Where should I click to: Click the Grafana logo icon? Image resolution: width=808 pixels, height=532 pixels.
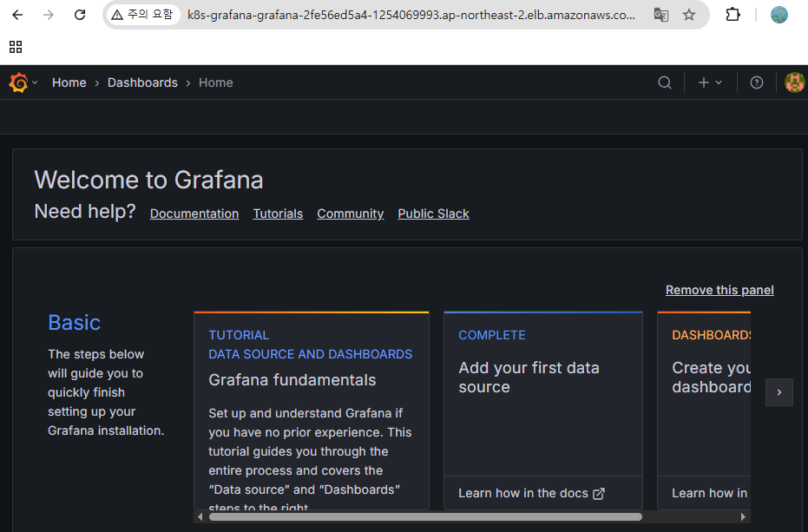18,82
